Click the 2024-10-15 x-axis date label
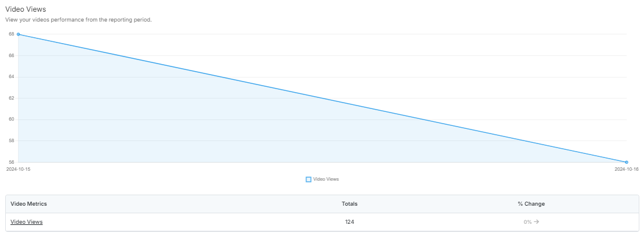Screen dimensions: 644x236 tap(19, 169)
